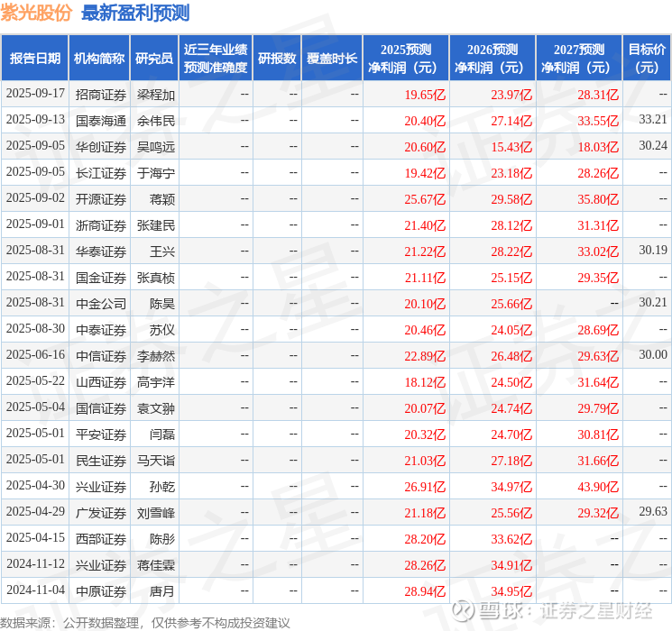The width and height of the screenshot is (672, 631).
Task: Click researcher name 张真桢
Action: (x=156, y=278)
